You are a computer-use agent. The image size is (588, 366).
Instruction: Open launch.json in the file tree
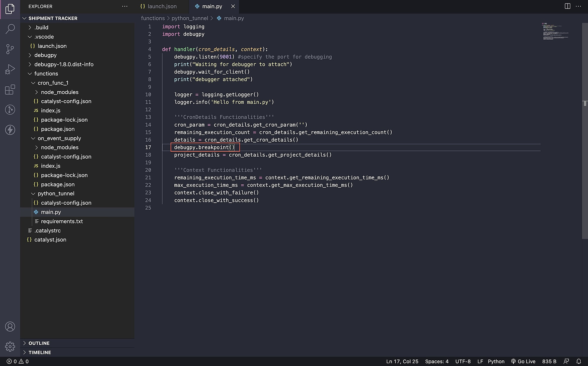(x=78, y=46)
